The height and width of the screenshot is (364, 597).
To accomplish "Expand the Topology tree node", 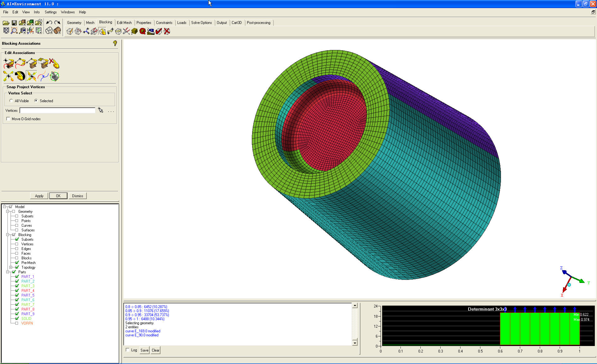I will click(11, 267).
